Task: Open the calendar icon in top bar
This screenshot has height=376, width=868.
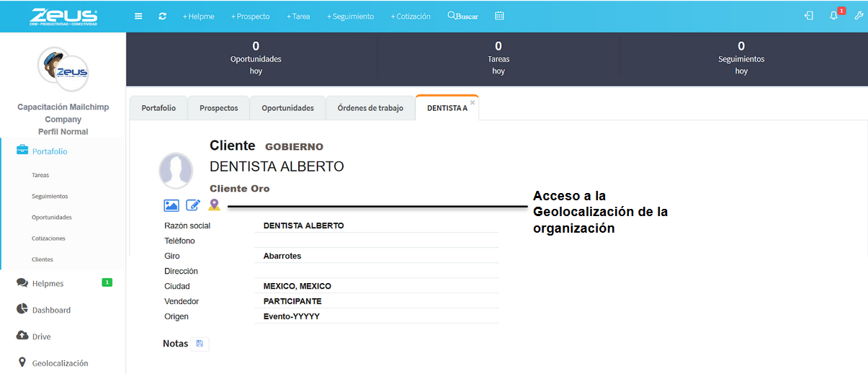Action: click(499, 16)
